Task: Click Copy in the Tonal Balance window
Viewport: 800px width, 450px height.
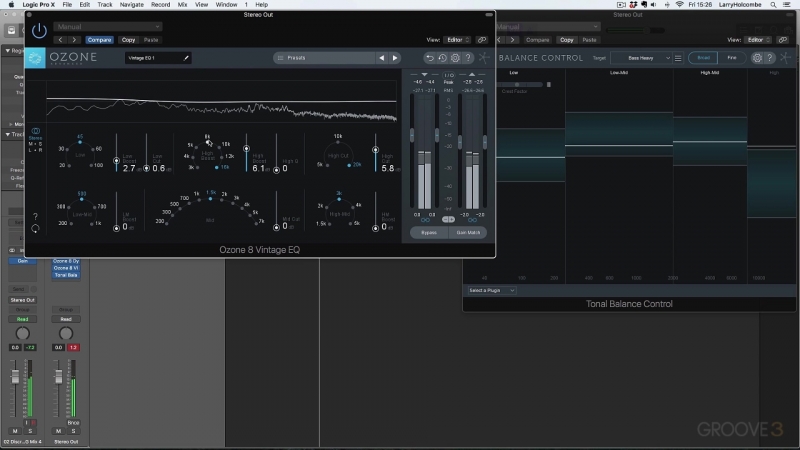Action: (566, 40)
